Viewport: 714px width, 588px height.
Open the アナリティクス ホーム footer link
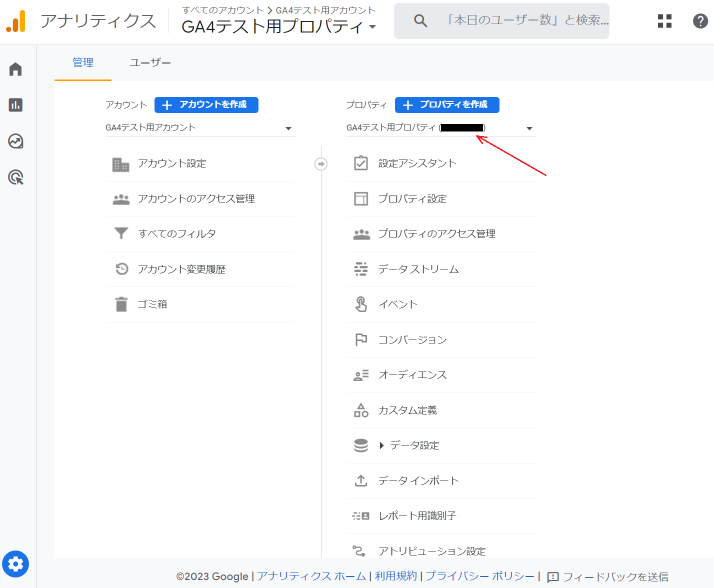click(311, 576)
